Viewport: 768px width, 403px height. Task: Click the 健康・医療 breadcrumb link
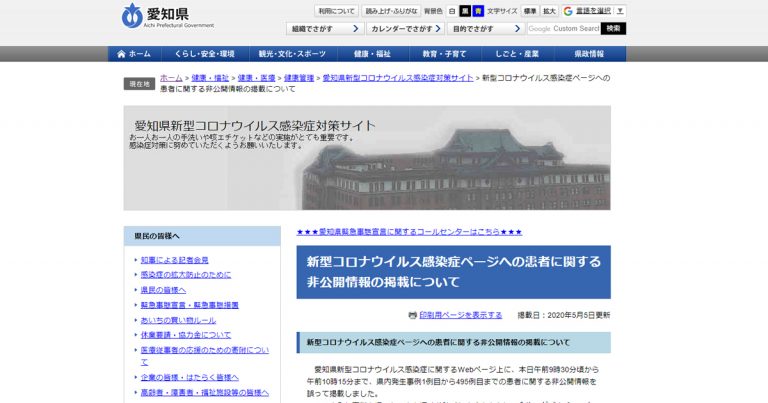coord(256,78)
